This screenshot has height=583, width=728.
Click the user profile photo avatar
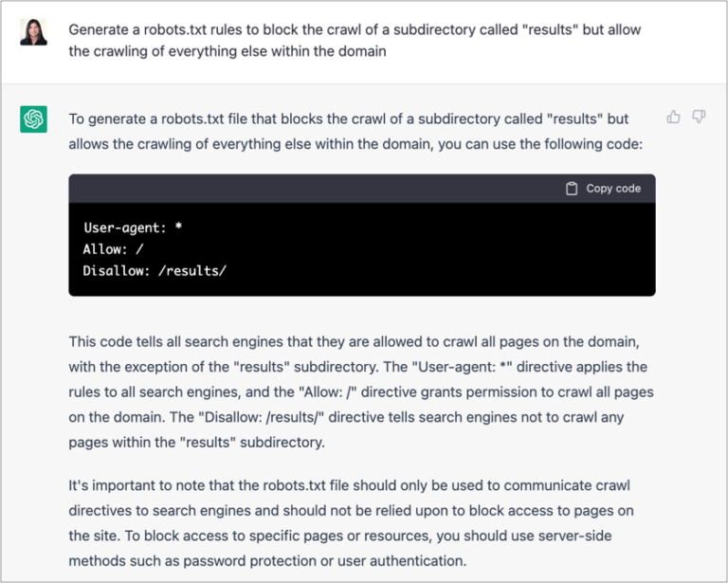coord(33,32)
